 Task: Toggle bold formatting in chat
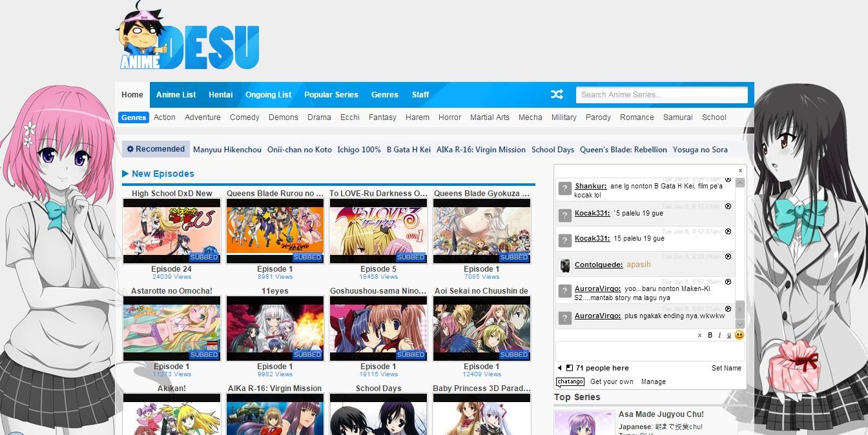tap(710, 335)
